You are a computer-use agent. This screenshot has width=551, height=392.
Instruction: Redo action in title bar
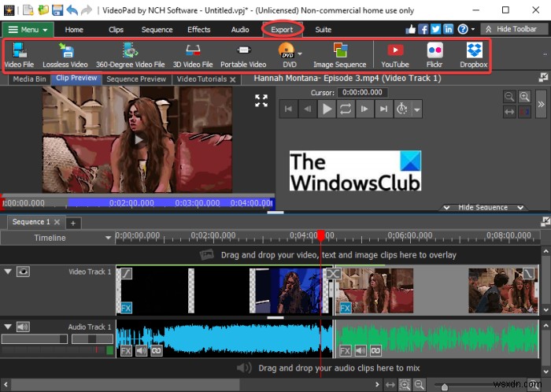(86, 9)
